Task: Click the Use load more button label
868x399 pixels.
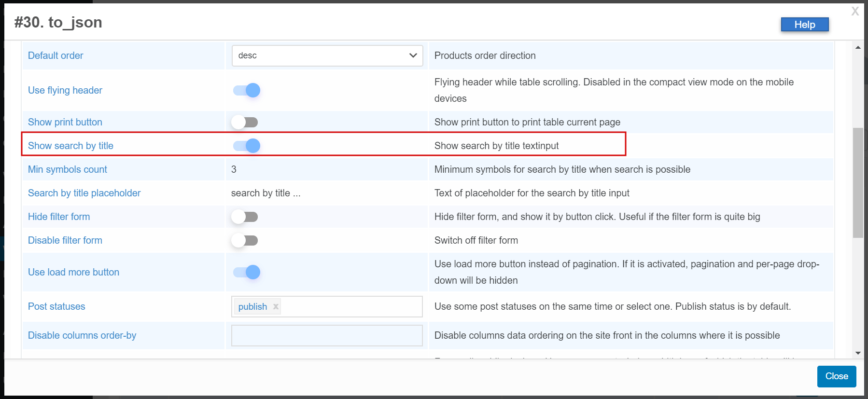Action: pos(73,272)
